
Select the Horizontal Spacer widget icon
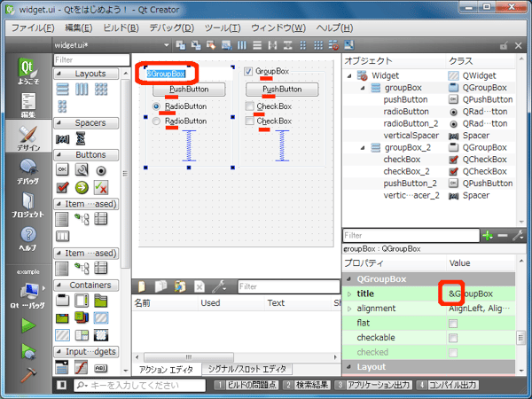click(x=63, y=139)
